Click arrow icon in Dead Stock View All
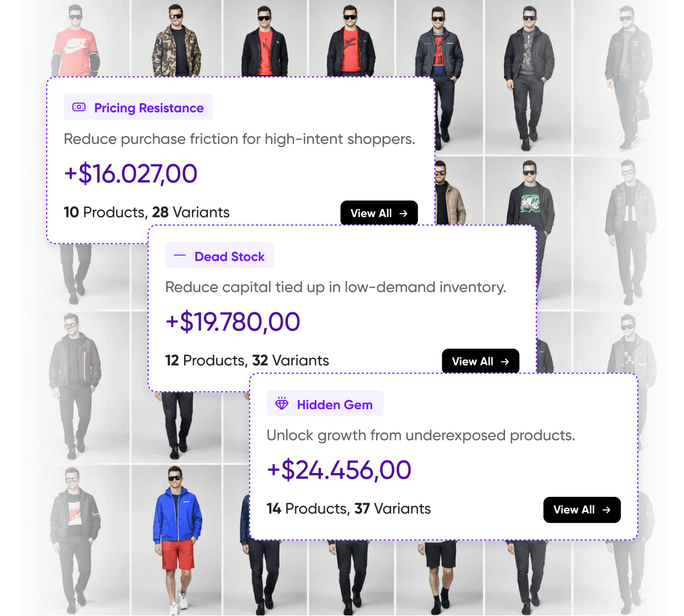 [x=505, y=361]
